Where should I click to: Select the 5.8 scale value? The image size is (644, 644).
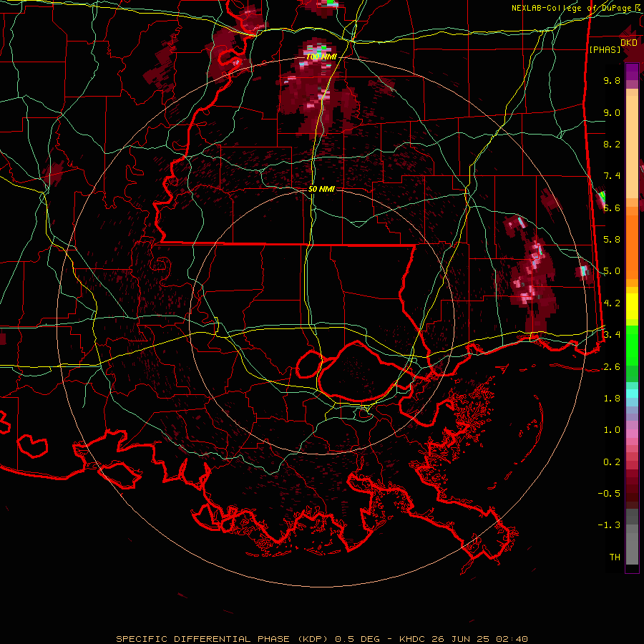[x=612, y=240]
